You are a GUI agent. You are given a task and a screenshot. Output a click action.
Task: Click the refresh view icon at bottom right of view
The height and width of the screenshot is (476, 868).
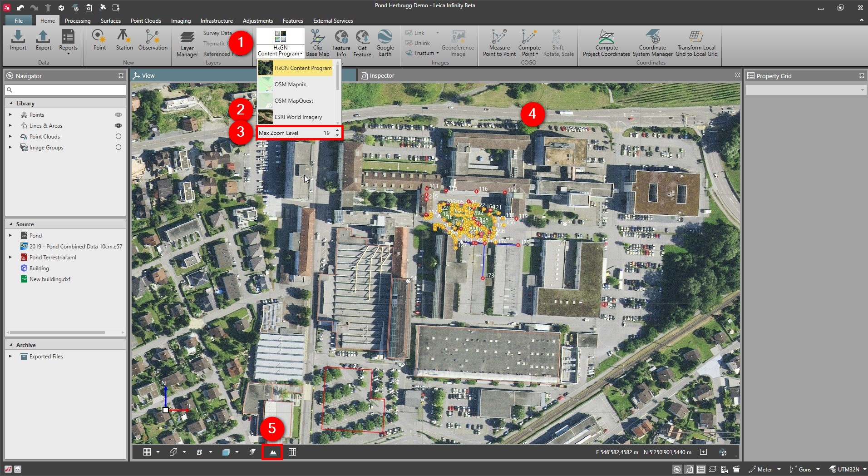tap(723, 452)
